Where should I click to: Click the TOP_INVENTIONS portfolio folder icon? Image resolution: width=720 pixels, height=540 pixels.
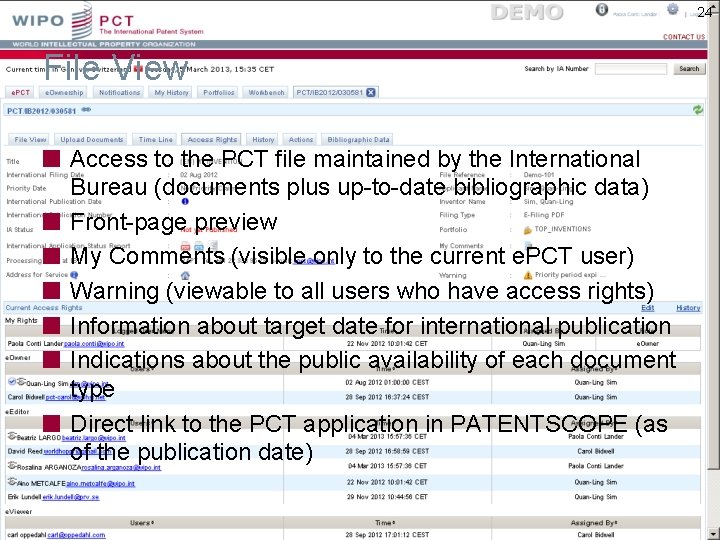click(528, 230)
